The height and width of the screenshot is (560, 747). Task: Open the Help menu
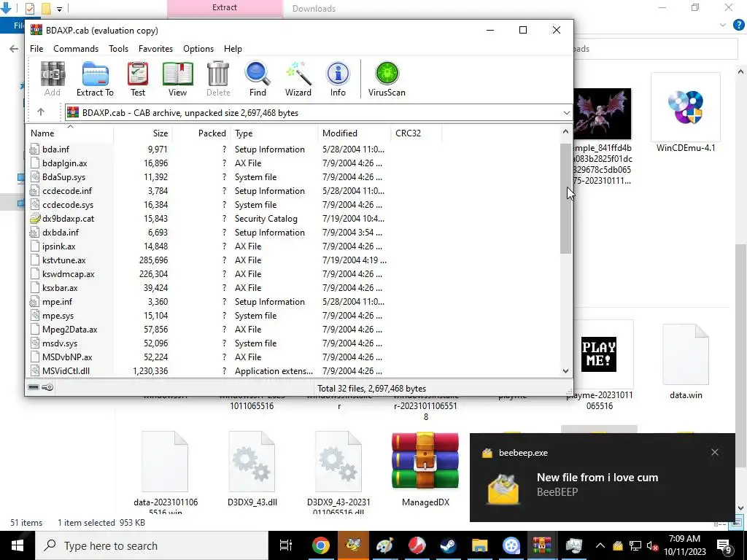click(233, 49)
